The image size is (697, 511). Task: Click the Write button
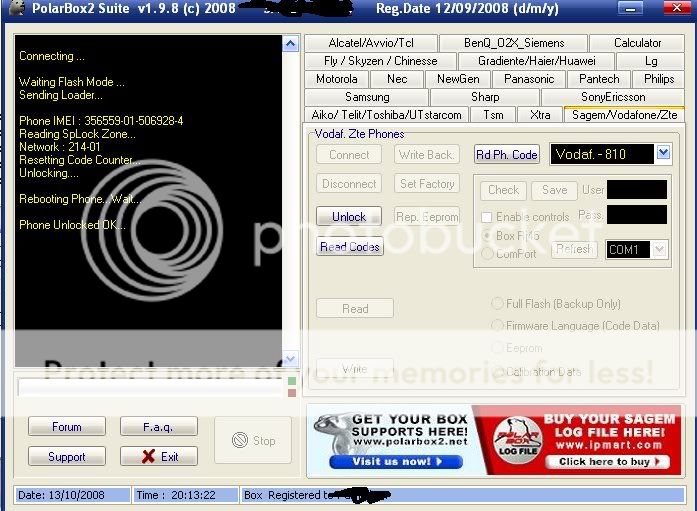pos(355,368)
